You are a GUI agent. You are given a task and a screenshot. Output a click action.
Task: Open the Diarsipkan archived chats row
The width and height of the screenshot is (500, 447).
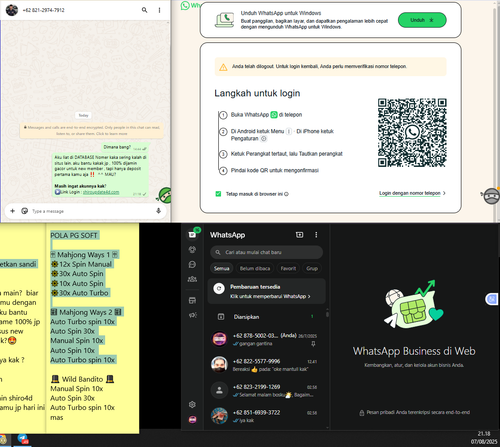pos(266,317)
